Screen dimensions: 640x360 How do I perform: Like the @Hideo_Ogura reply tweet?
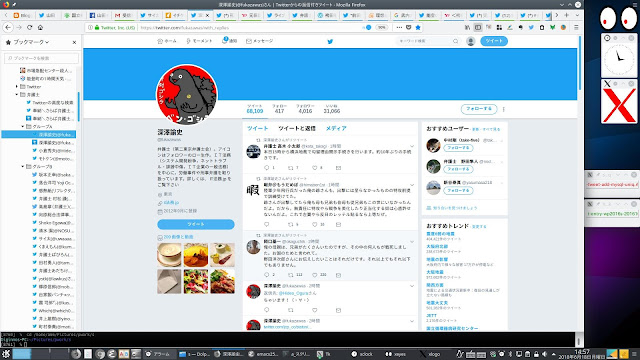pos(314,310)
